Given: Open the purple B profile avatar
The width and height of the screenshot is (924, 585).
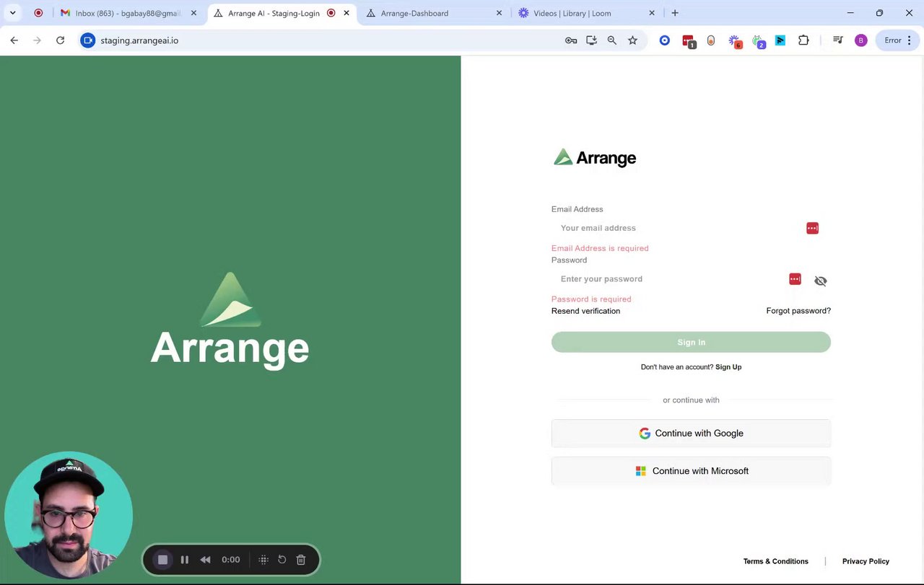Looking at the screenshot, I should click(x=860, y=40).
